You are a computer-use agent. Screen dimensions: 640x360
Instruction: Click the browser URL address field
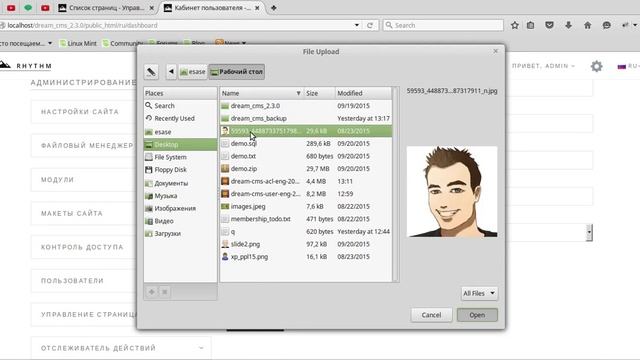pos(176,25)
